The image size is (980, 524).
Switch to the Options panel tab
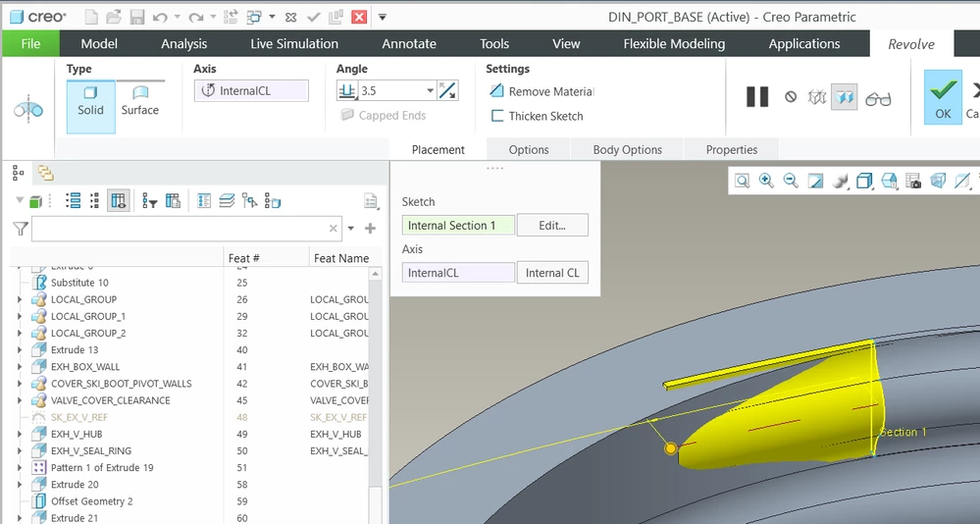pyautogui.click(x=529, y=149)
